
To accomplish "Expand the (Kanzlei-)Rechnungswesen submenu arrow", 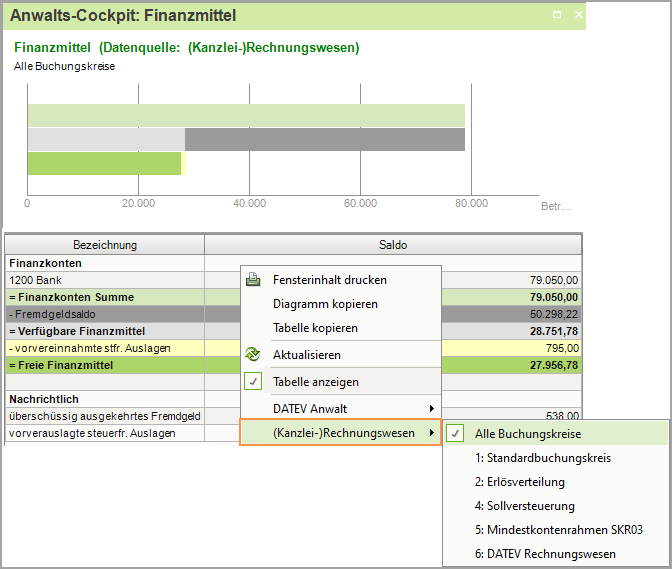I will point(432,433).
